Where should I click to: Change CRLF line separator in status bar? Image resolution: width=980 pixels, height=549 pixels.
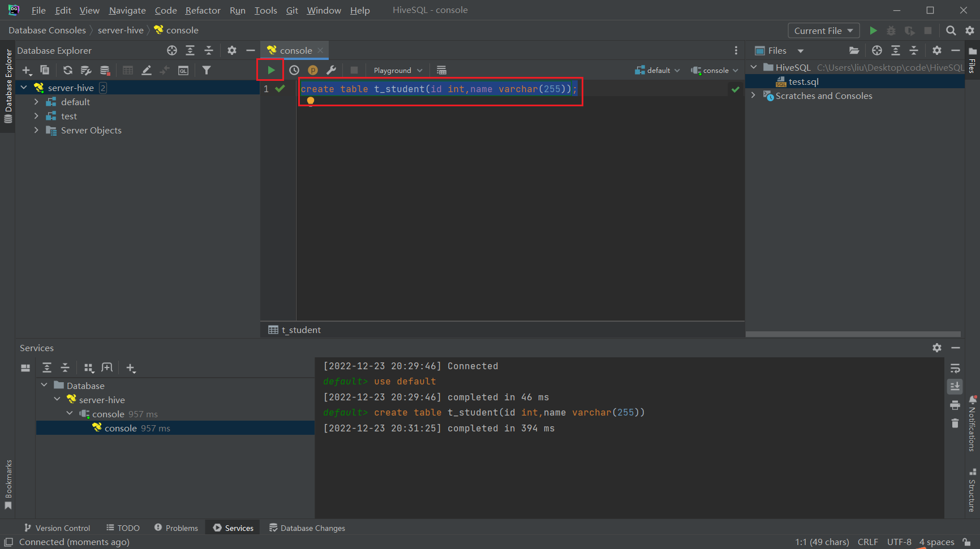[x=867, y=542]
